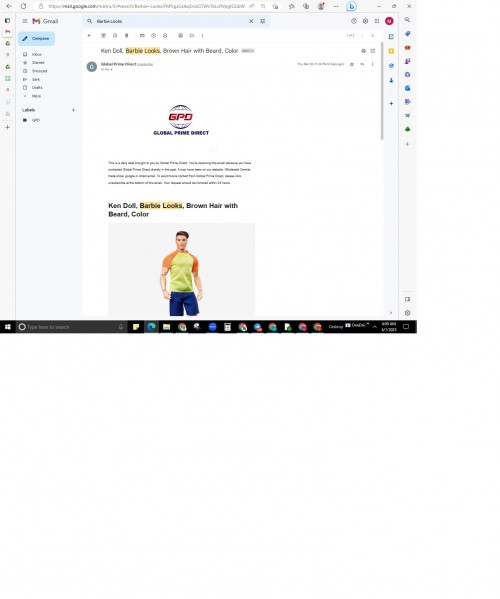
Task: Open Edge sidebar search icon
Action: click(x=408, y=19)
